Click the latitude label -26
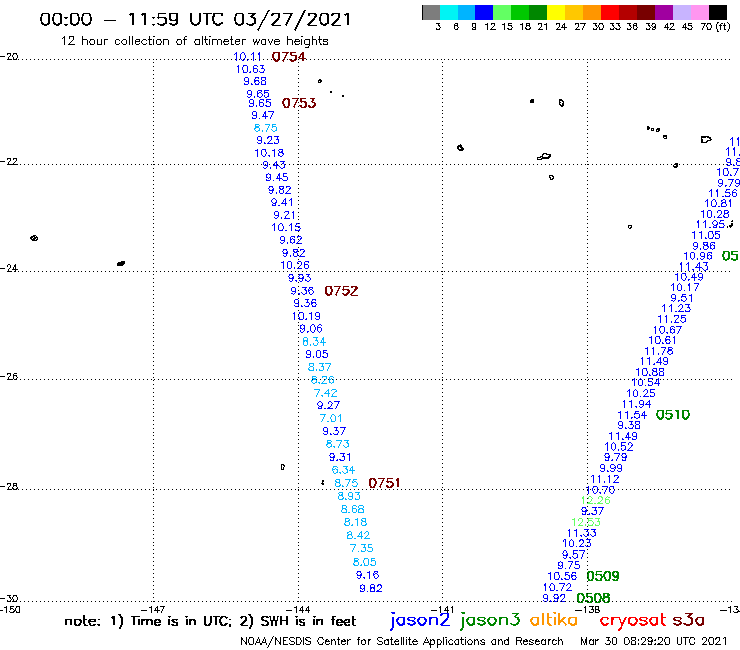 (9, 377)
